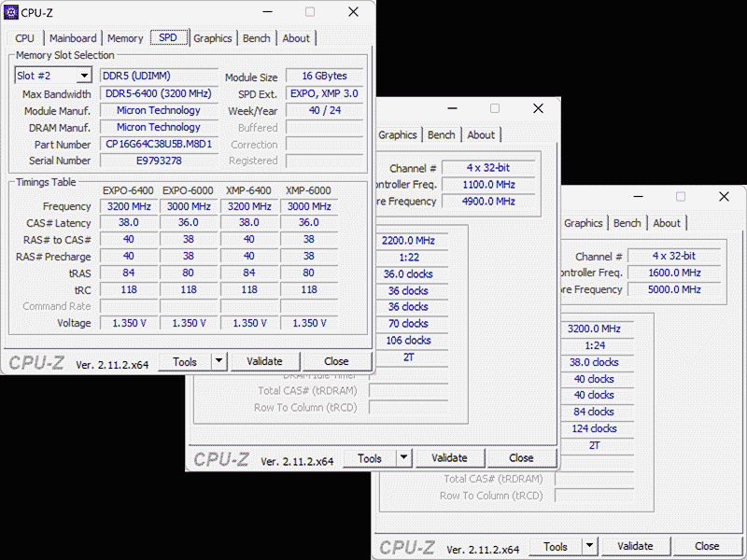Click the DDR5 (UDIMM) memory type field
The height and width of the screenshot is (560, 747).
click(159, 76)
